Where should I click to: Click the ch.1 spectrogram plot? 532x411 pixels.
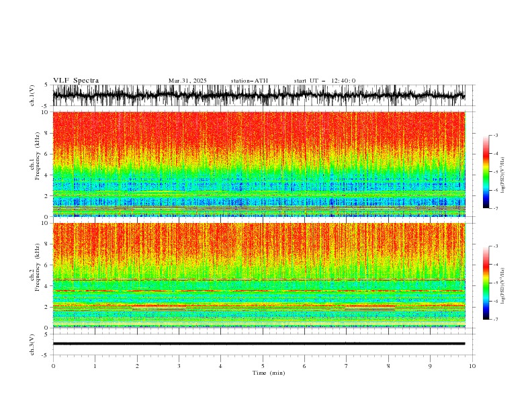click(x=259, y=164)
